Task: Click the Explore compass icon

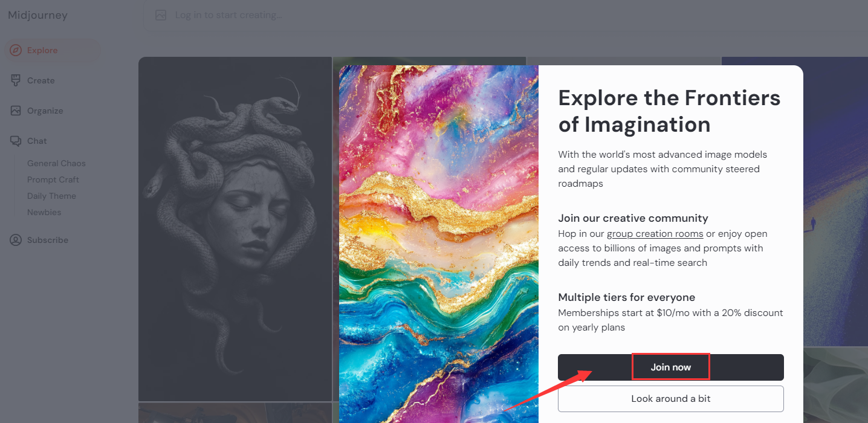Action: click(16, 50)
